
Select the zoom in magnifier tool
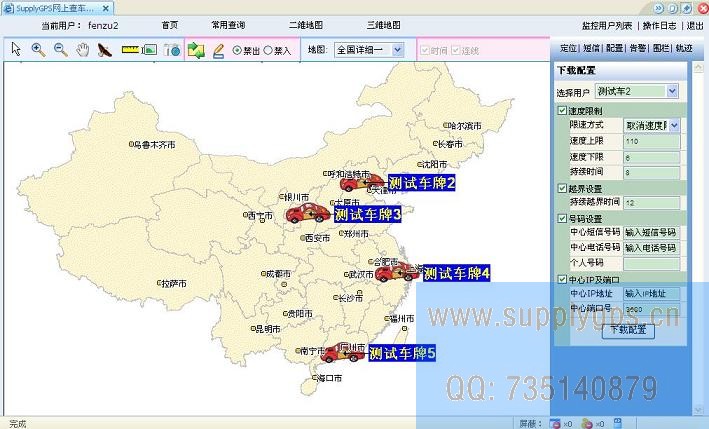(x=38, y=48)
